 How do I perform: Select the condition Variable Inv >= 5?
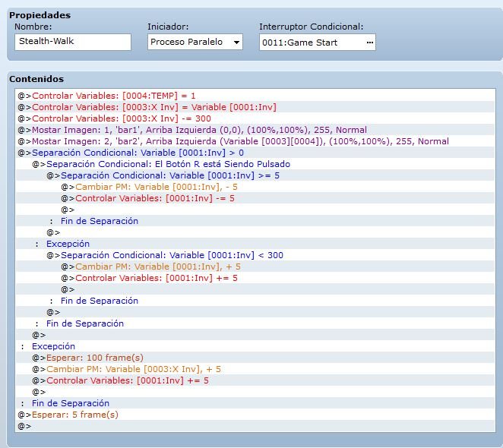[255, 175]
